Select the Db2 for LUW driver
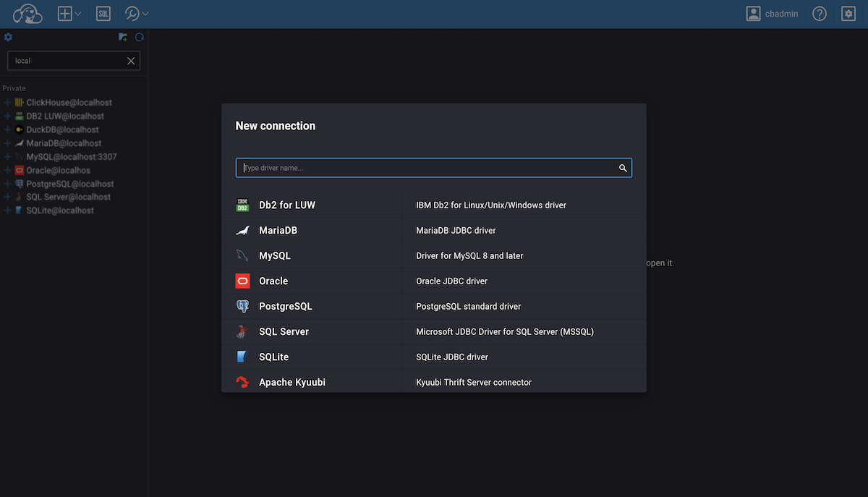Image resolution: width=868 pixels, height=497 pixels. tap(287, 205)
